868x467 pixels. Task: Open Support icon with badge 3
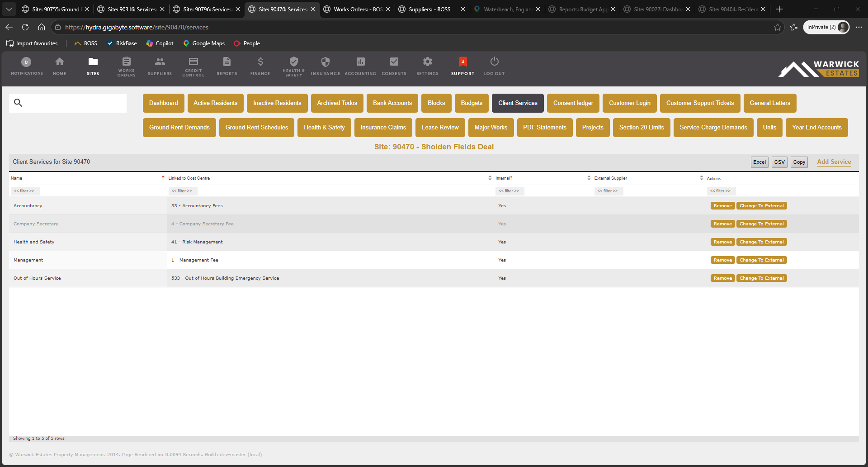click(463, 62)
